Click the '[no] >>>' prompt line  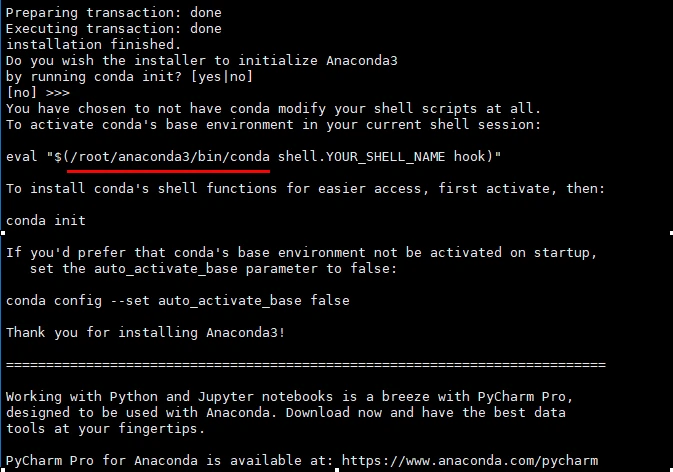pos(38,93)
